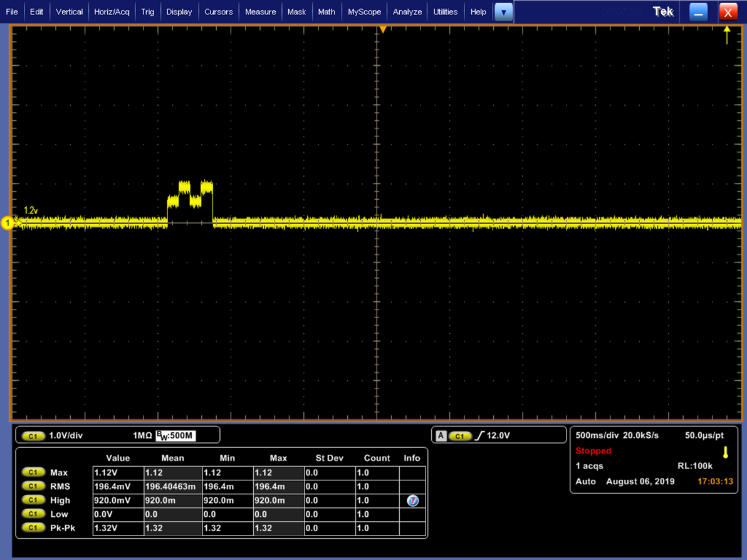
Task: Open the Vertical menu
Action: 69,12
